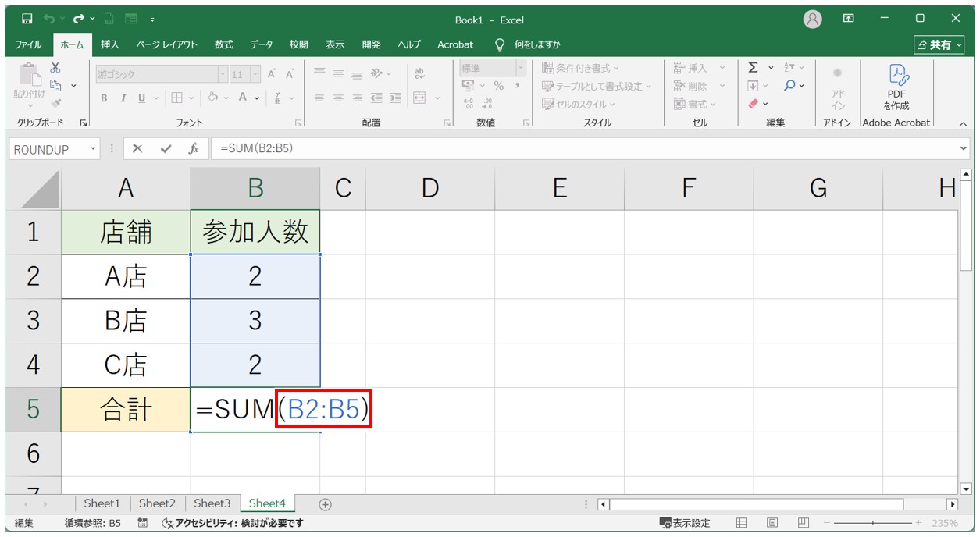Click the Increase Indent icon
The height and width of the screenshot is (537, 980).
(x=395, y=98)
